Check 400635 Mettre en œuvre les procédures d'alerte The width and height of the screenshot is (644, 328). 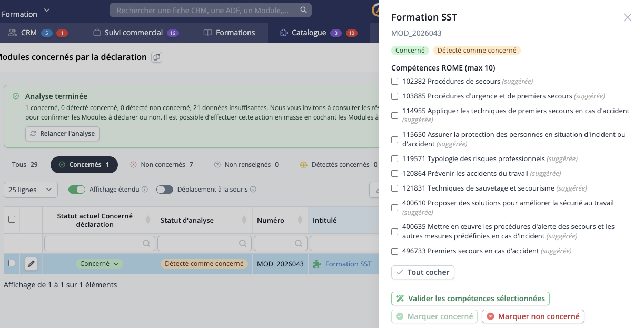point(395,232)
